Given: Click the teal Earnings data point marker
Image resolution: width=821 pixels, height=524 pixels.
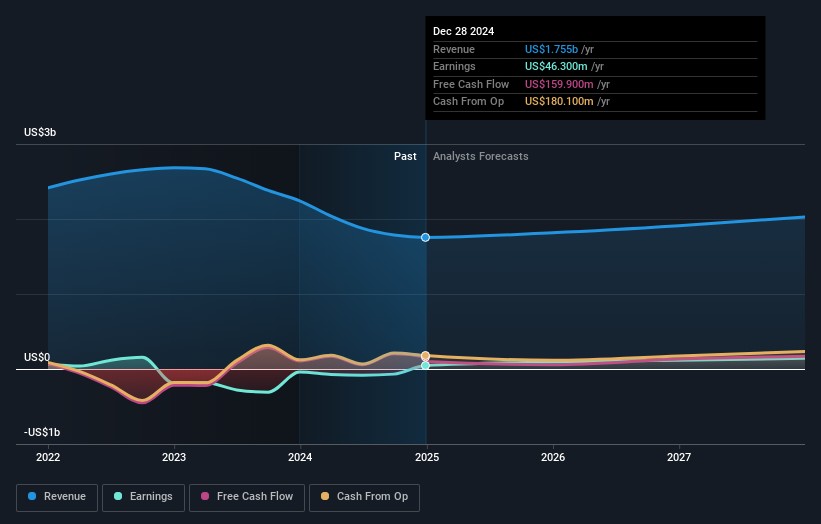Looking at the screenshot, I should [426, 366].
